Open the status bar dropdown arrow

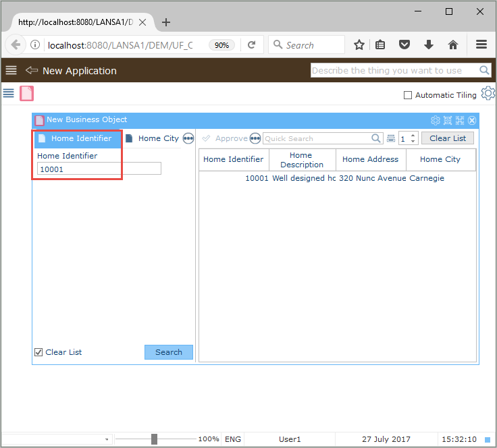107,439
